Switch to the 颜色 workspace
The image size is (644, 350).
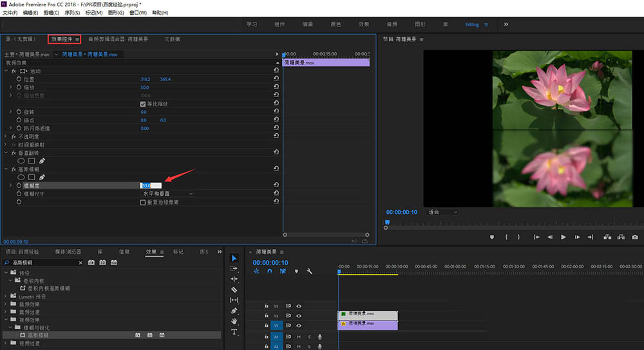(336, 24)
